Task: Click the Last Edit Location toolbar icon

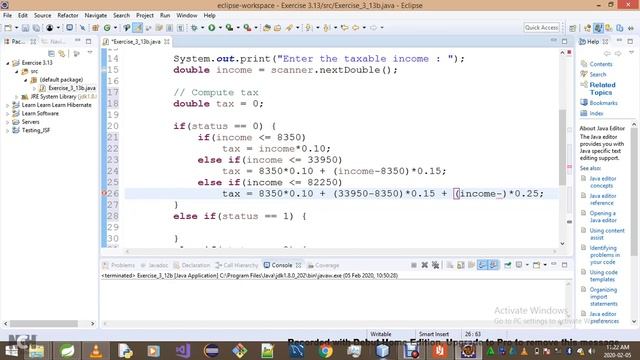Action: [x=345, y=28]
